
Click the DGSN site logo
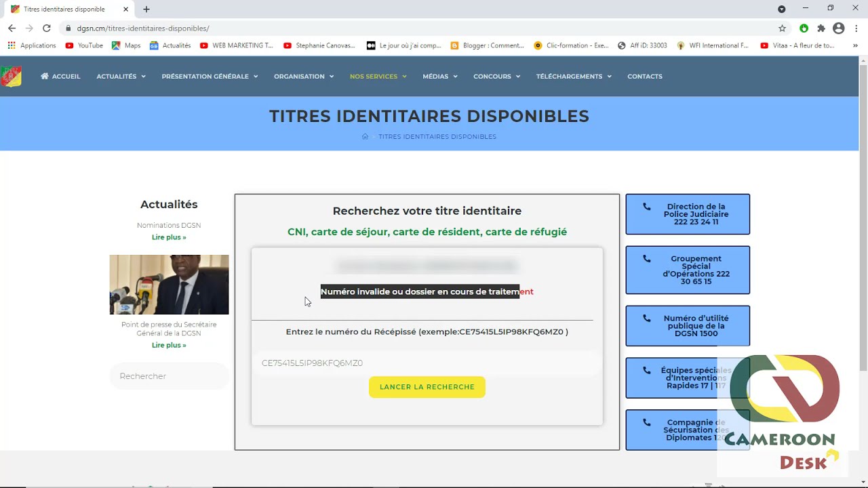coord(11,77)
